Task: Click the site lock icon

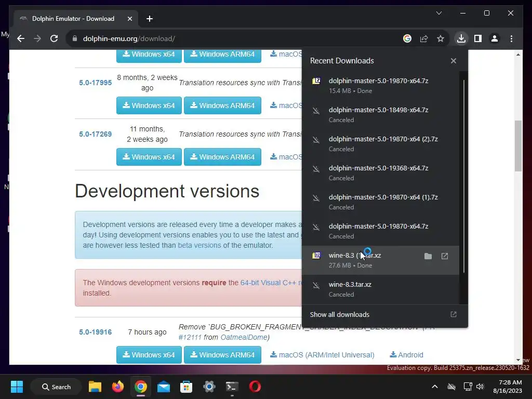Action: pyautogui.click(x=75, y=38)
